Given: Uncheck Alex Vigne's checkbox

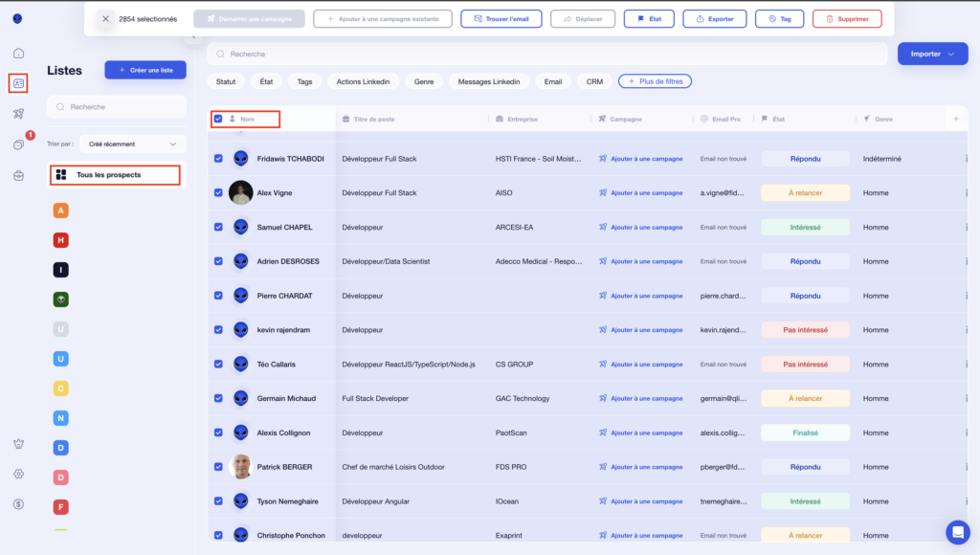Looking at the screenshot, I should click(218, 192).
